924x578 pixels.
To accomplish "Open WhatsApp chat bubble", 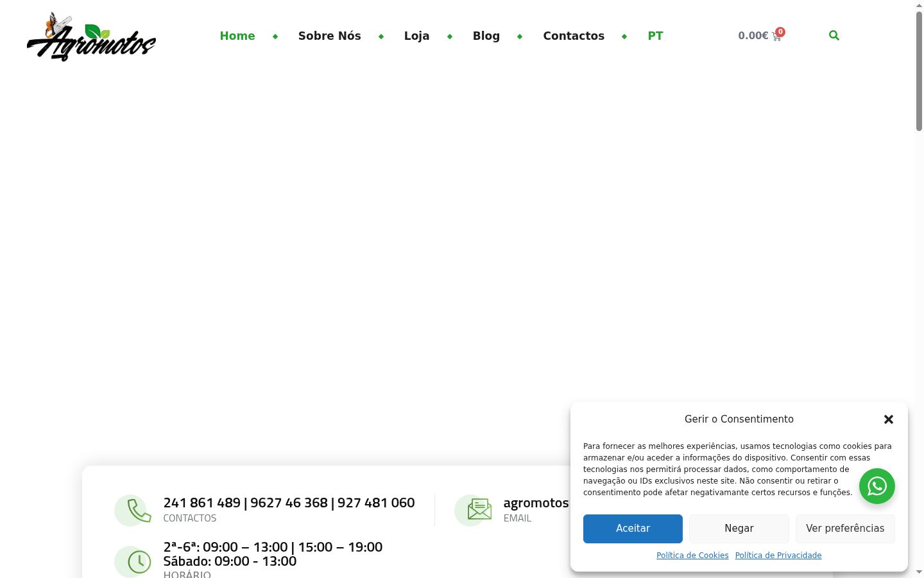I will coord(877,486).
